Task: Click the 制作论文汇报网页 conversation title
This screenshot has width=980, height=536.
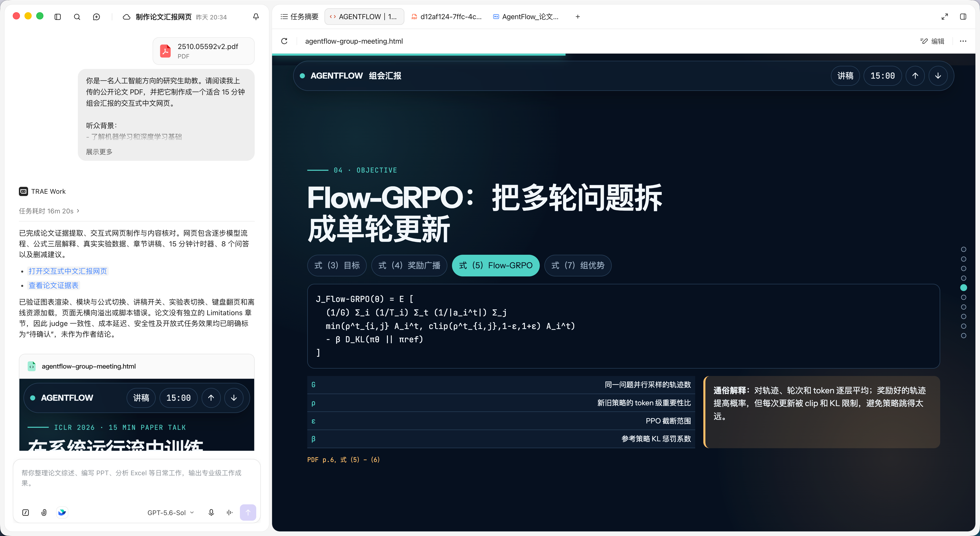Action: pyautogui.click(x=164, y=17)
